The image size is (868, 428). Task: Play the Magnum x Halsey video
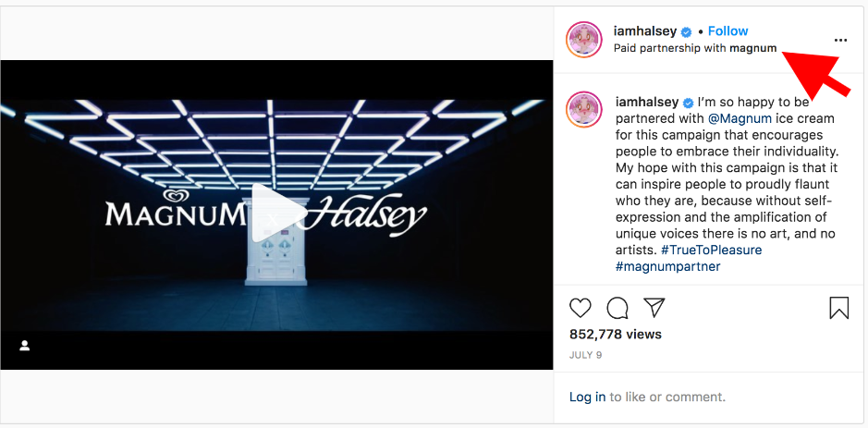pyautogui.click(x=276, y=214)
